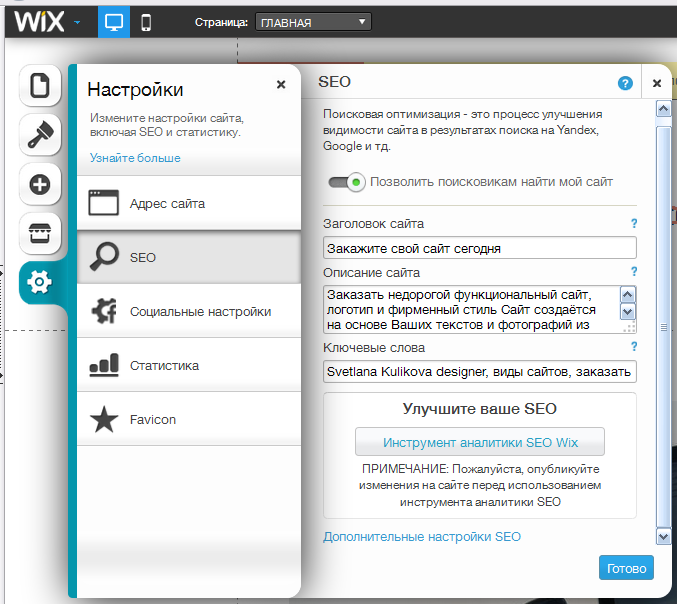Click the Wix logo

[x=39, y=22]
